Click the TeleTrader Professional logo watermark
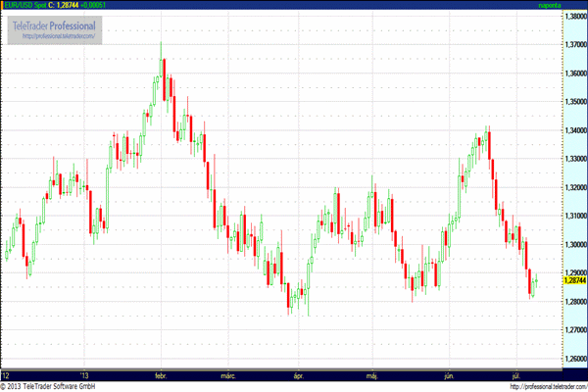 pyautogui.click(x=54, y=24)
